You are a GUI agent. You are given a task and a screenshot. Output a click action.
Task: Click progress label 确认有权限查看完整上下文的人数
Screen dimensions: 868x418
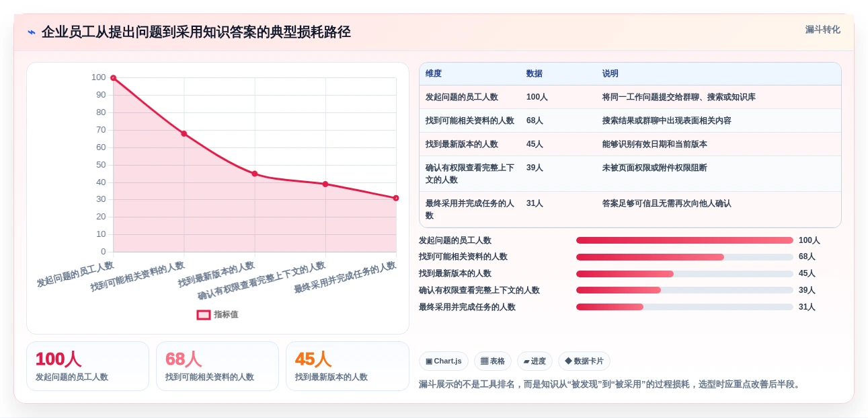[479, 290]
